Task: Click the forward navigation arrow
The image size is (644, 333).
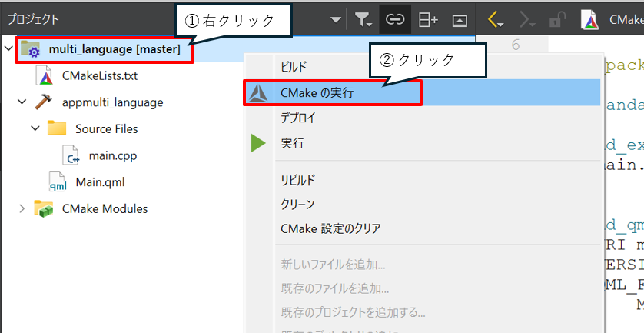Action: pos(529,19)
